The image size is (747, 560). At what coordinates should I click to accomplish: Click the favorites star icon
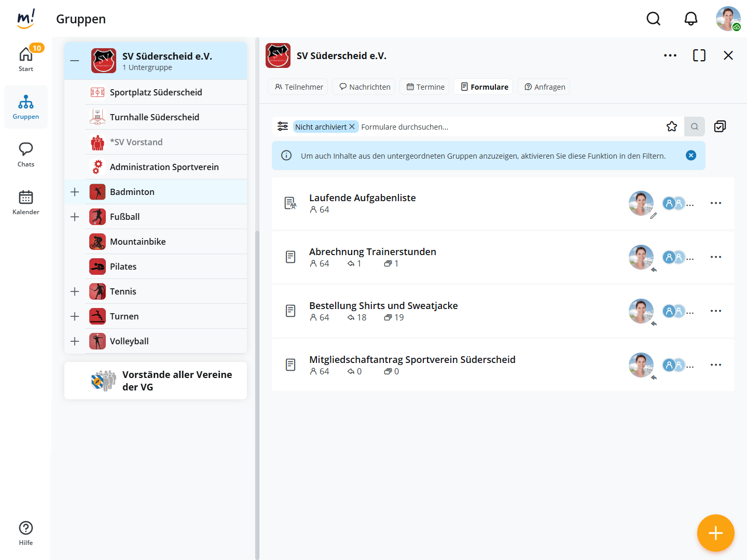[672, 127]
